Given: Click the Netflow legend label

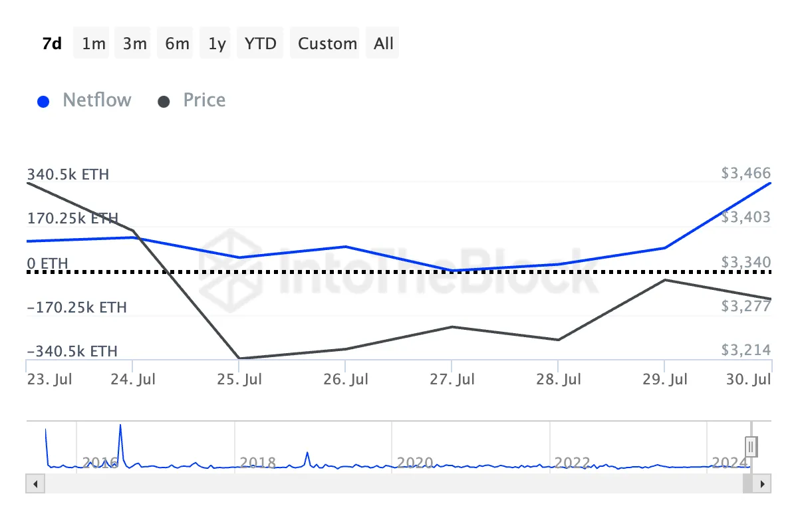Looking at the screenshot, I should (x=97, y=100).
